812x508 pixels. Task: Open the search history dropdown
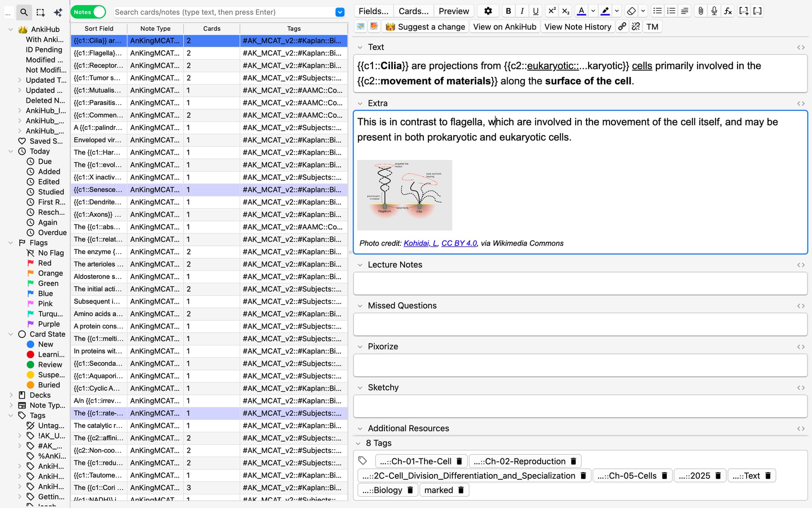pyautogui.click(x=340, y=12)
